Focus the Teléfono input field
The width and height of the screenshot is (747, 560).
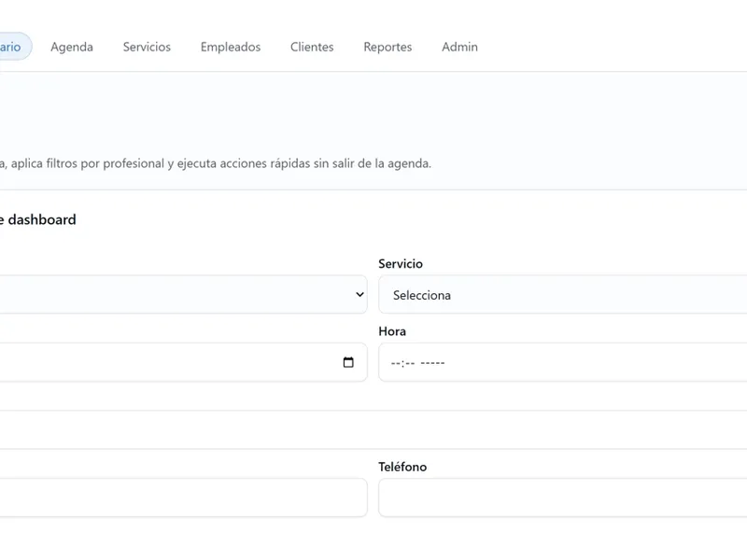[562, 497]
